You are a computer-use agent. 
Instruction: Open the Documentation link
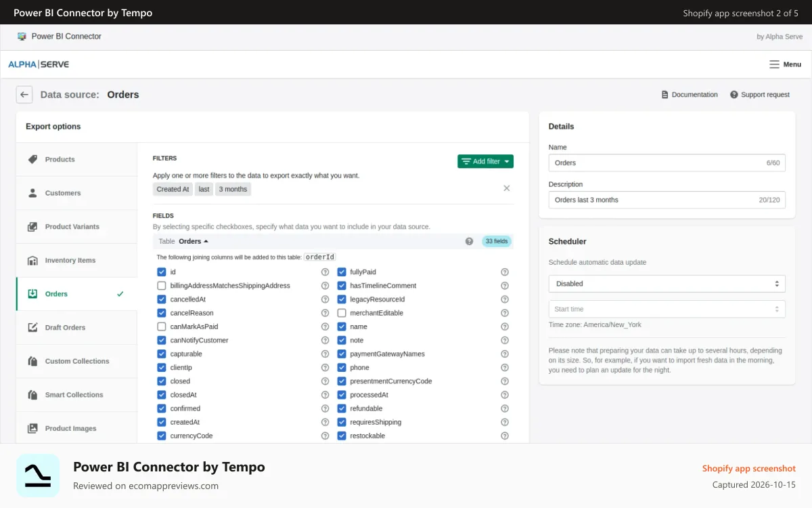point(690,95)
